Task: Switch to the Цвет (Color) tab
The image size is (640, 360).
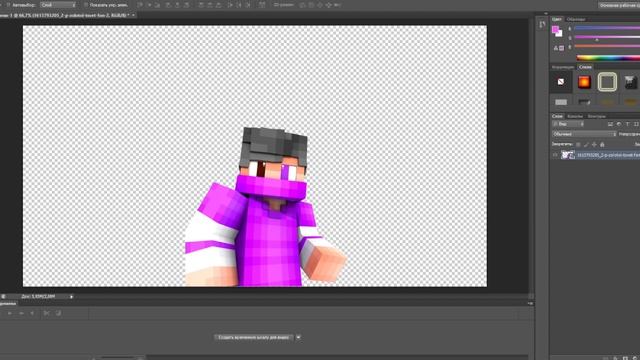Action: click(556, 19)
